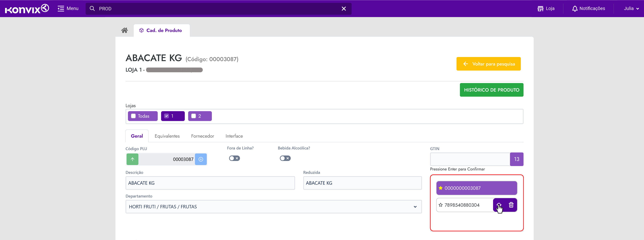Open the main Menu
This screenshot has width=644, height=240.
pyautogui.click(x=68, y=8)
